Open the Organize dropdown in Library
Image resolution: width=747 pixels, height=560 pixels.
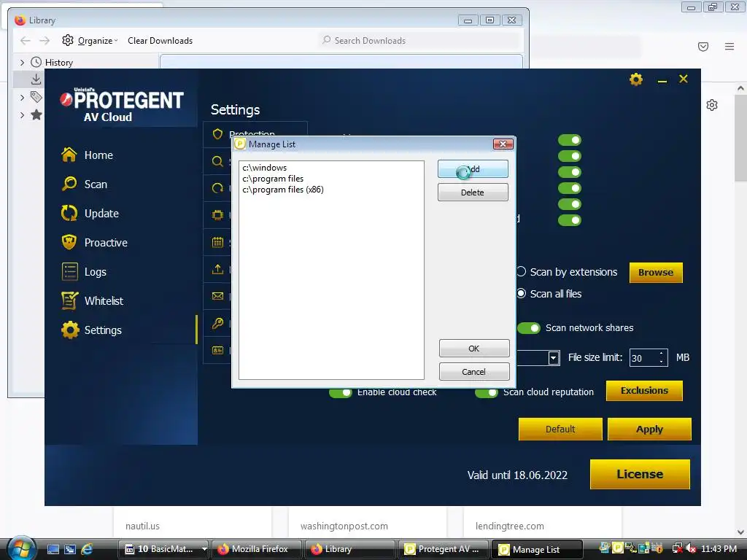[90, 41]
